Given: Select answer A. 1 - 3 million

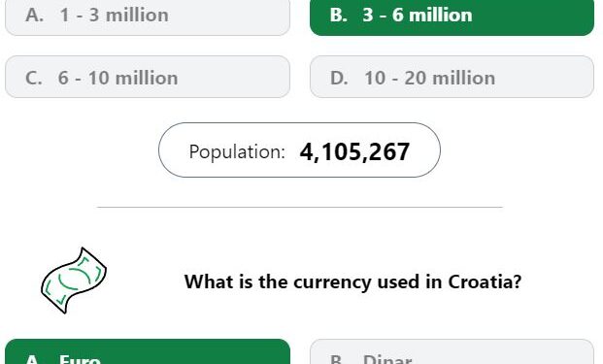Looking at the screenshot, I should tap(148, 17).
